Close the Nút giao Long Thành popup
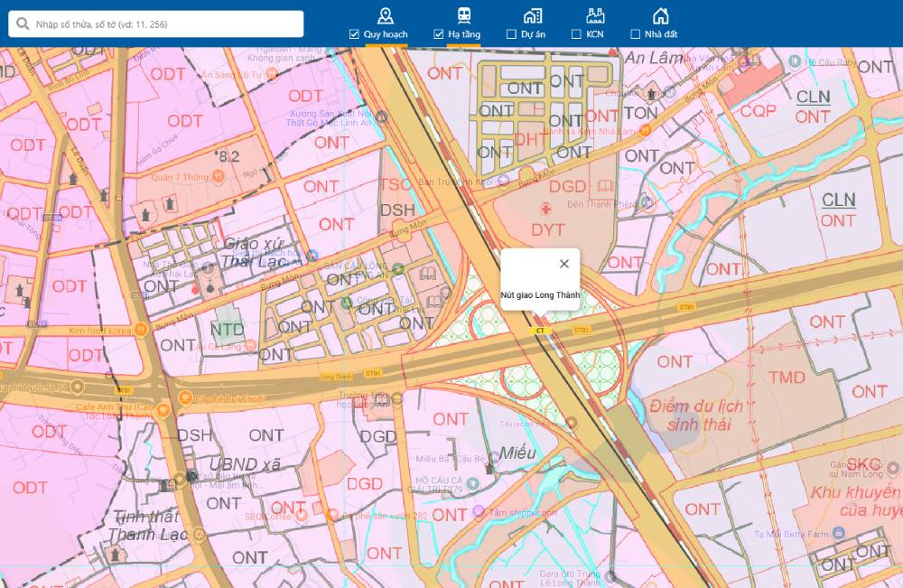 point(564,264)
